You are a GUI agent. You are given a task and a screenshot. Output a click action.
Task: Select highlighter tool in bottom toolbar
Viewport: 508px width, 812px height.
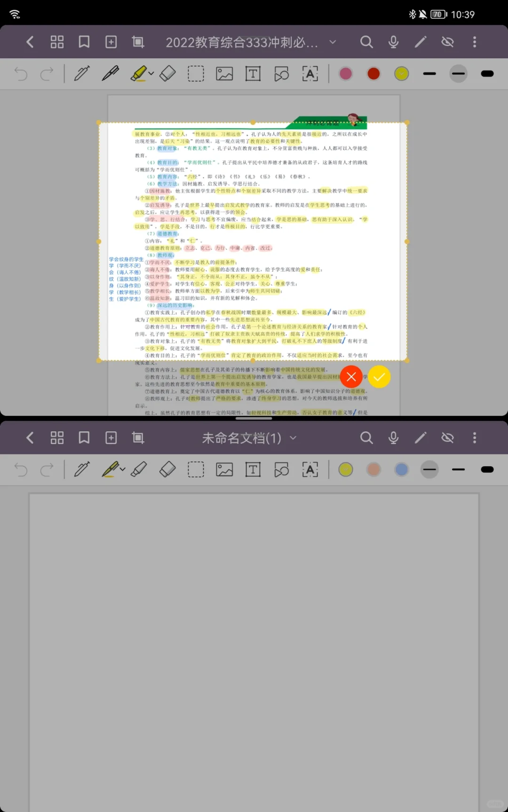139,469
